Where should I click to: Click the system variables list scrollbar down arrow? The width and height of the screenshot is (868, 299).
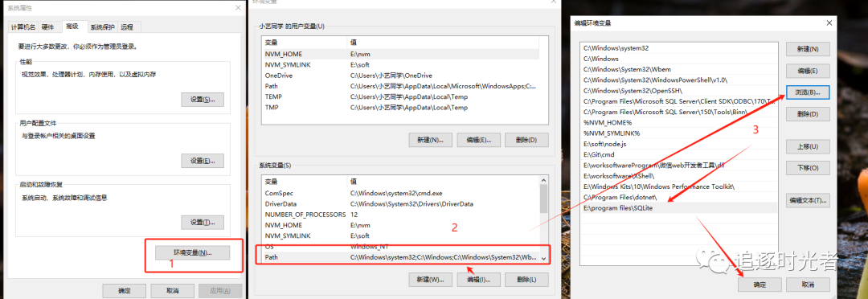(x=543, y=258)
